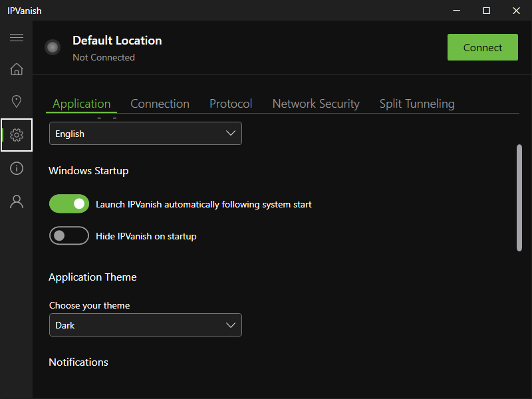Enable Hide IPVanish on startup
The image size is (532, 399).
[69, 236]
